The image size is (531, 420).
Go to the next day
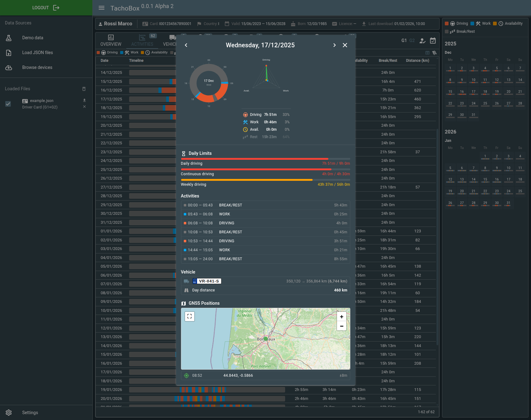click(334, 45)
